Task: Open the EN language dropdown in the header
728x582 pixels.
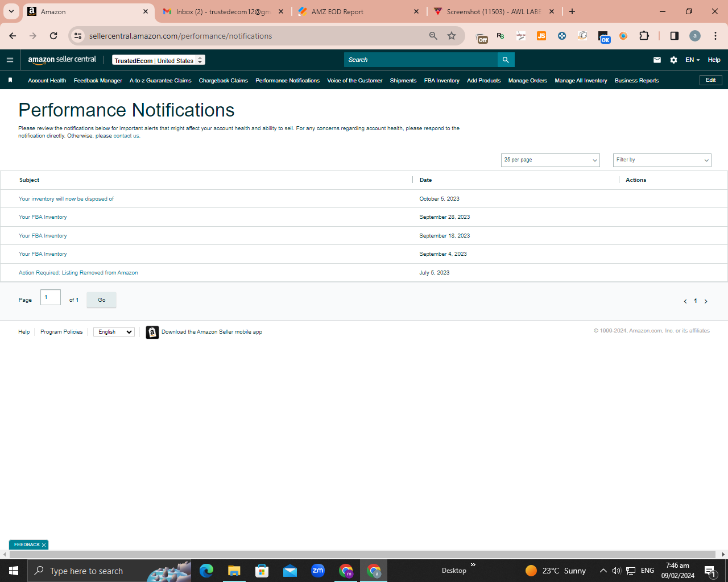Action: [x=692, y=60]
